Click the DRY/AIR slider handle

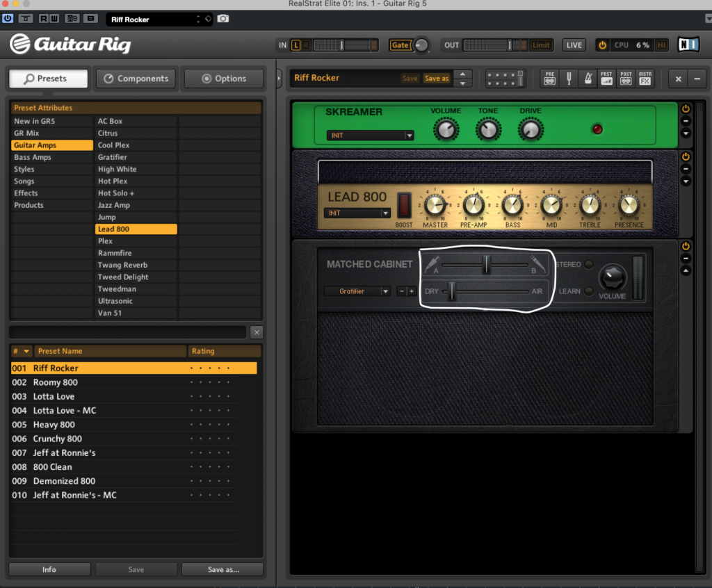click(451, 291)
